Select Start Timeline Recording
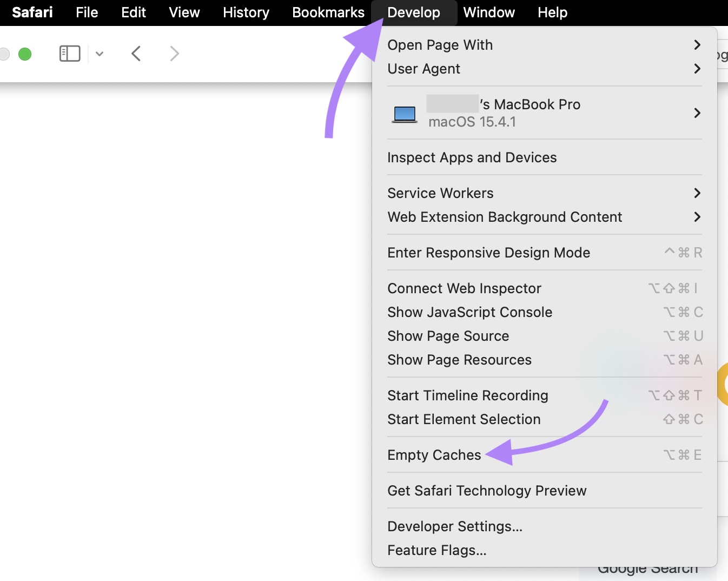Screen dimensions: 728x581 tap(467, 395)
